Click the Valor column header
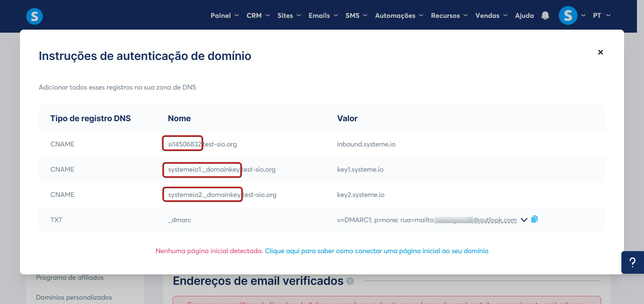Viewport: 644px width, 304px height. tap(347, 119)
